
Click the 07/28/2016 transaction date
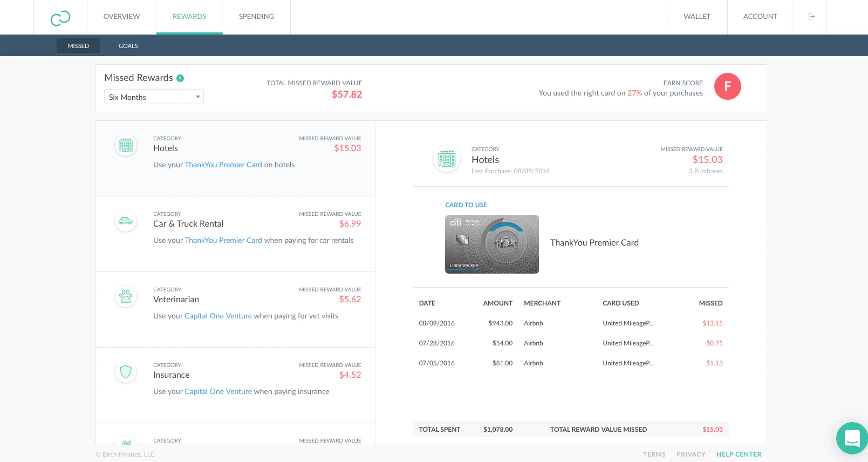coord(436,343)
